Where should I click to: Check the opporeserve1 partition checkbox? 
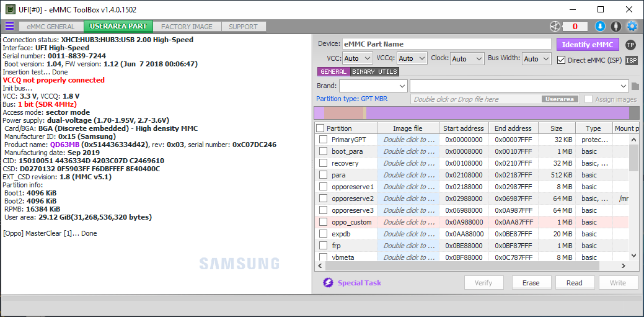(x=323, y=187)
